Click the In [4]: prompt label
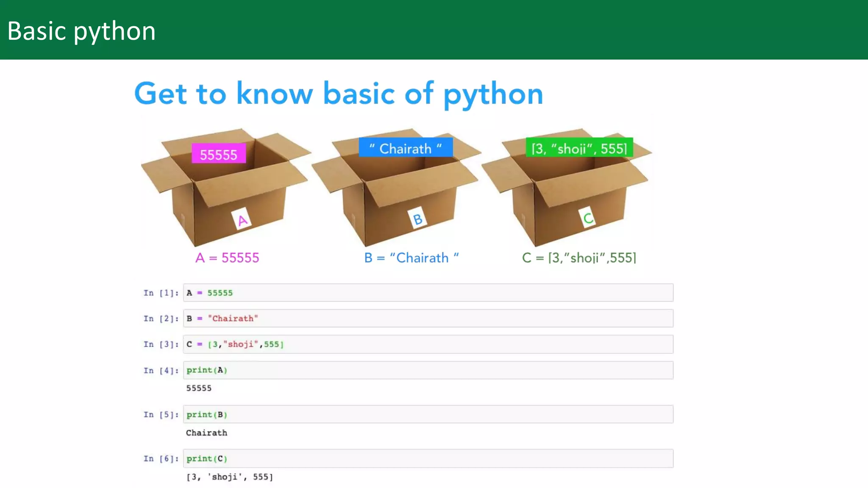 pyautogui.click(x=161, y=371)
